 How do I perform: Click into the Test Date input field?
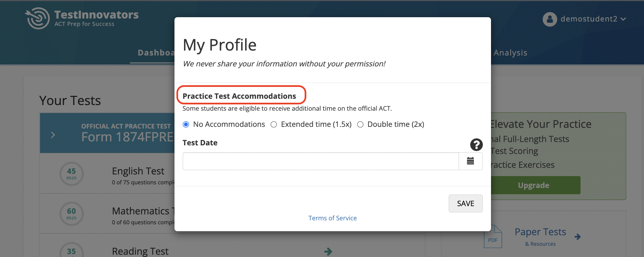(321, 161)
